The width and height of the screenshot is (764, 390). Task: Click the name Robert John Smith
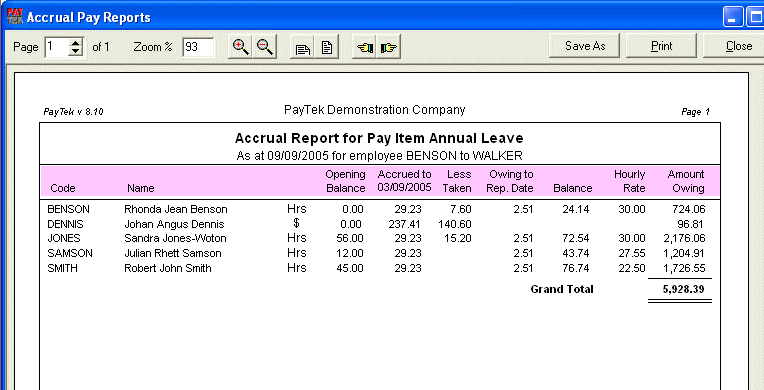(x=168, y=268)
